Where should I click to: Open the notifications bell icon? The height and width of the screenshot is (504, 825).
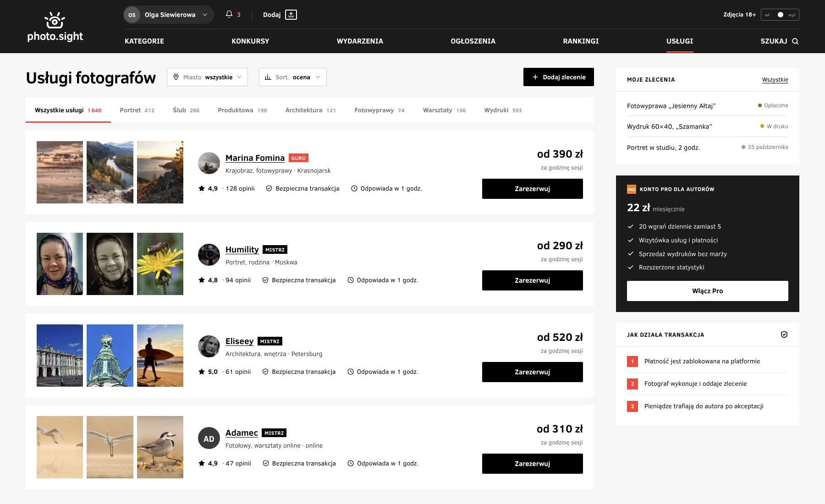click(229, 15)
